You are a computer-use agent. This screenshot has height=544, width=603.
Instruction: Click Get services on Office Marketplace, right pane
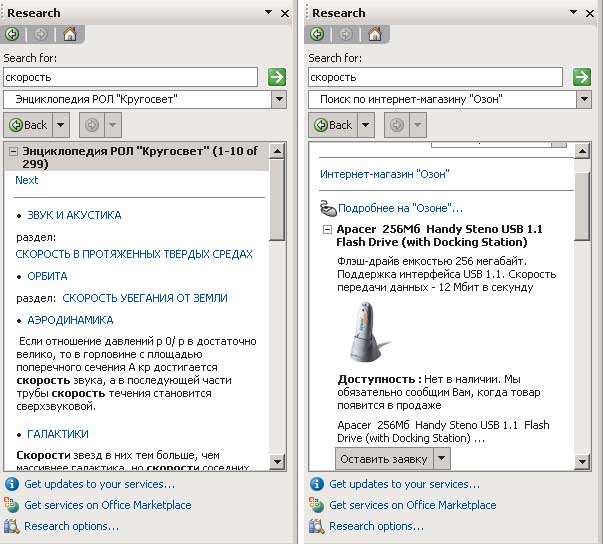413,505
